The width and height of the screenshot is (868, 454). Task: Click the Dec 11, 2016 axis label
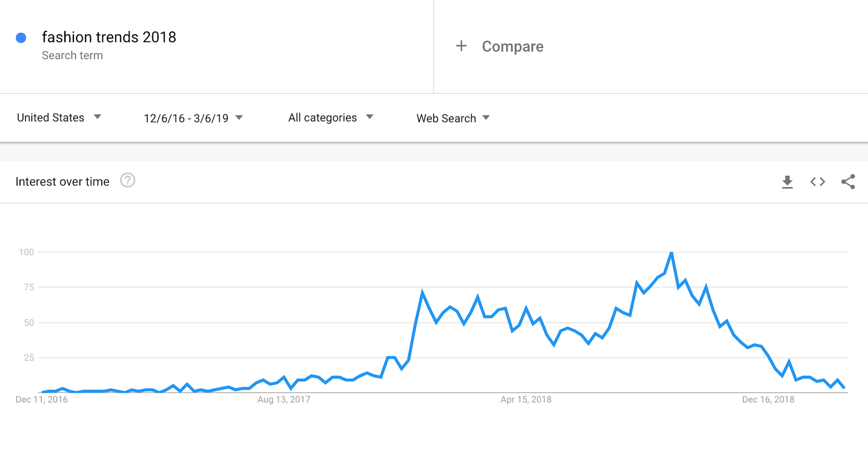pos(42,400)
